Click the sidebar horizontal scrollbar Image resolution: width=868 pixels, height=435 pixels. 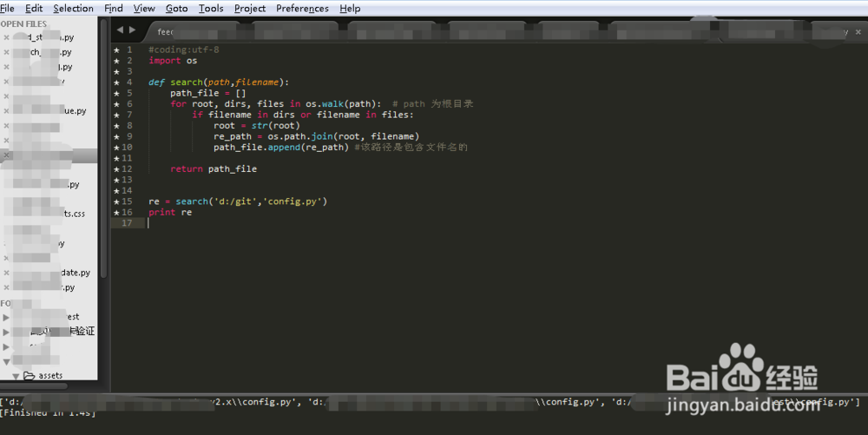click(x=35, y=386)
